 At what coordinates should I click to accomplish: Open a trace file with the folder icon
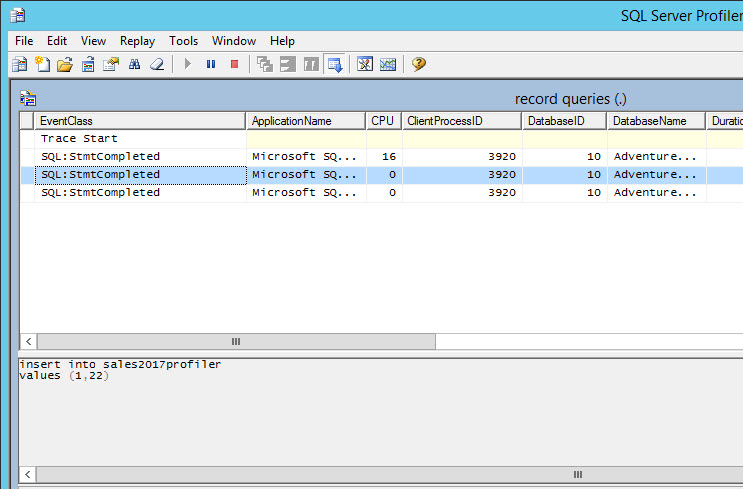coord(65,64)
